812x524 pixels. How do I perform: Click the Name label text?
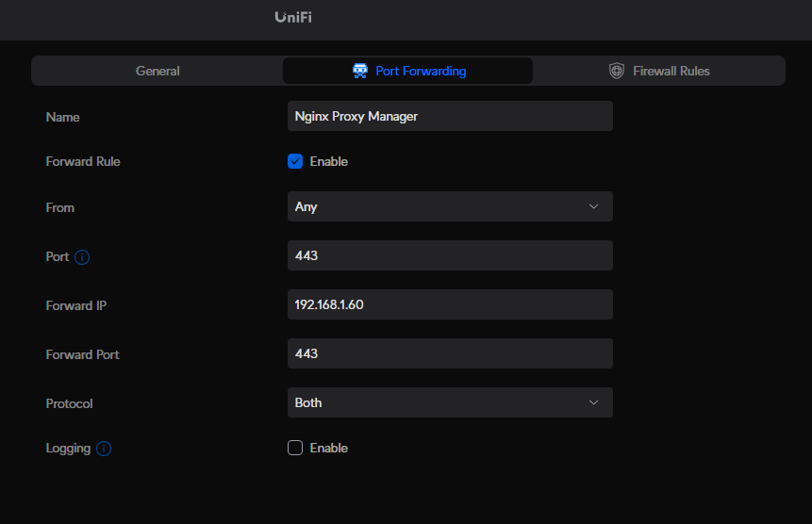(x=62, y=118)
